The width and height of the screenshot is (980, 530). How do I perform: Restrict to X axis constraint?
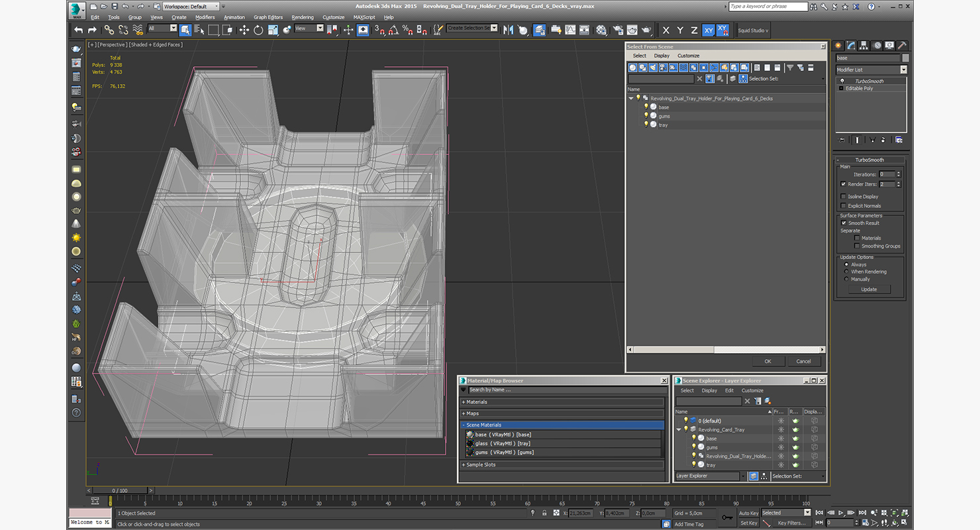click(x=665, y=30)
